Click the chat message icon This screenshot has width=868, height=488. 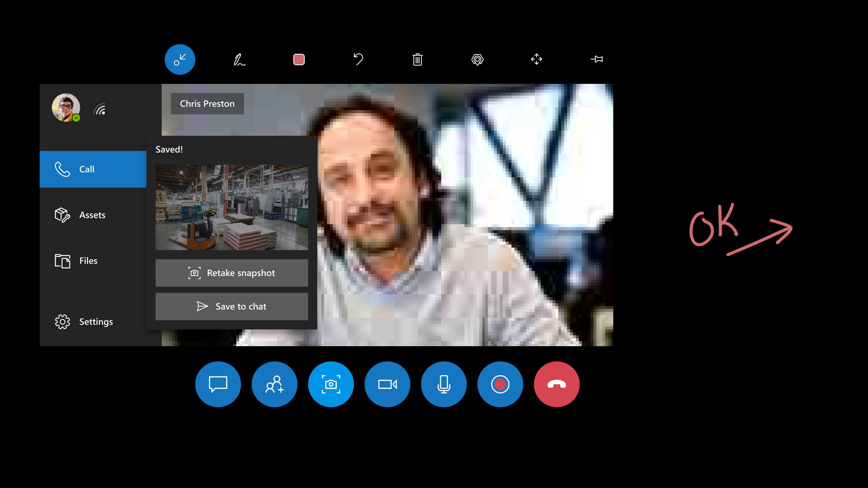pyautogui.click(x=218, y=384)
